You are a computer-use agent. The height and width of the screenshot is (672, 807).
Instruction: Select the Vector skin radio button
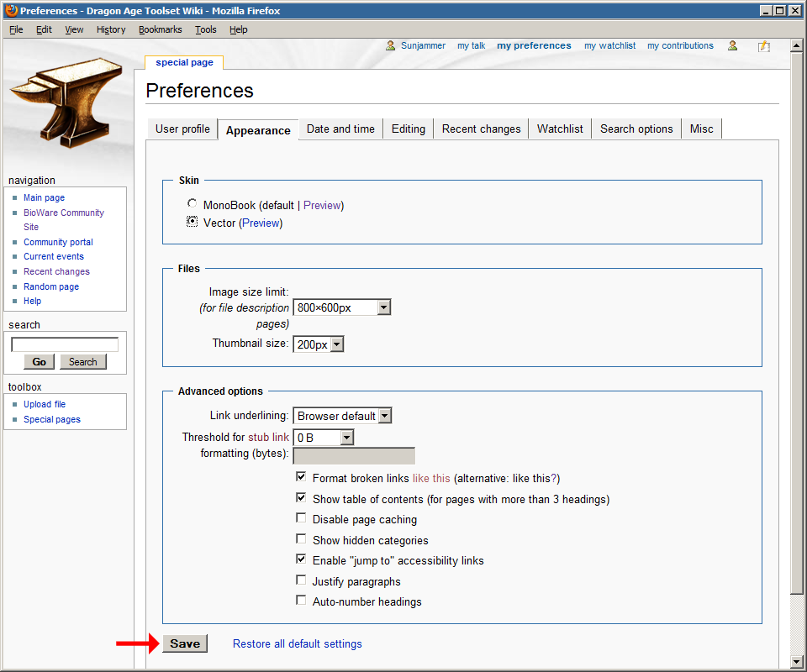pos(193,223)
